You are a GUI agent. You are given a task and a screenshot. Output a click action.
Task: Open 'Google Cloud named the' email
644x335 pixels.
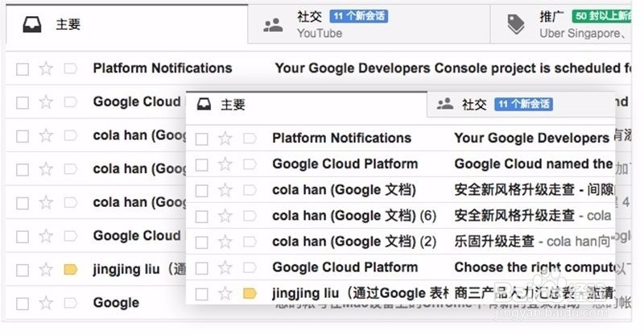click(534, 164)
